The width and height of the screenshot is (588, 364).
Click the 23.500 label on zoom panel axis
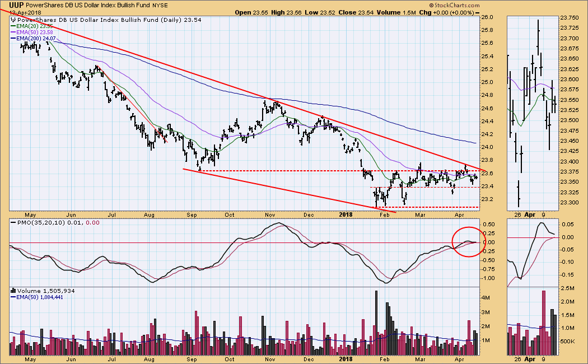tap(569, 120)
